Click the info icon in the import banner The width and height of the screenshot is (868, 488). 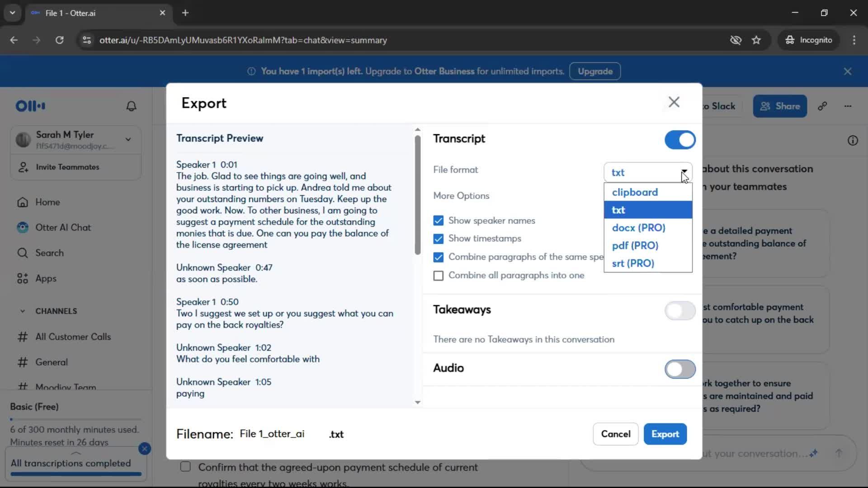[251, 71]
